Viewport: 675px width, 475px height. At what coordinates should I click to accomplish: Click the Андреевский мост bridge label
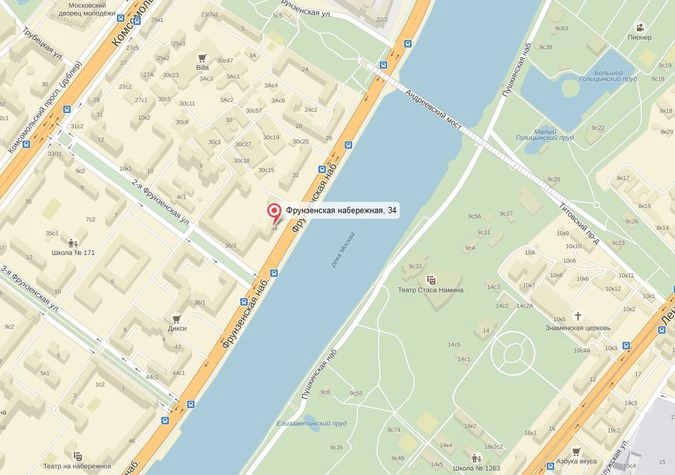[x=433, y=109]
